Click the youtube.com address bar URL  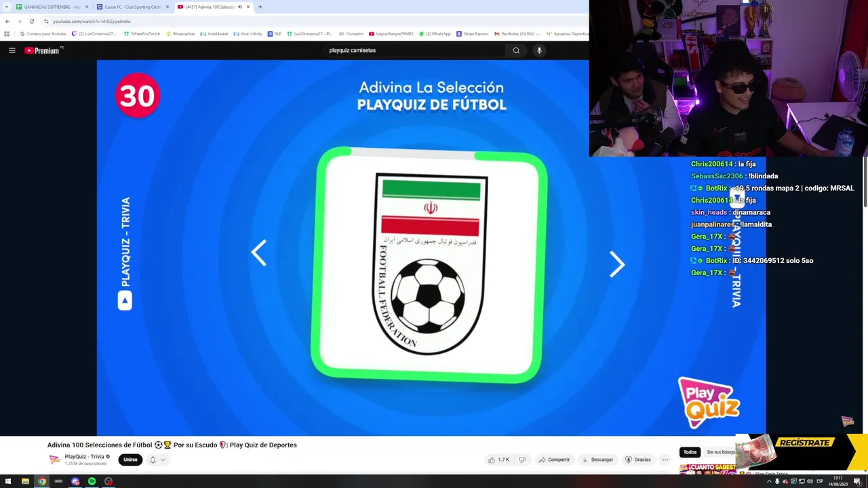coord(92,21)
